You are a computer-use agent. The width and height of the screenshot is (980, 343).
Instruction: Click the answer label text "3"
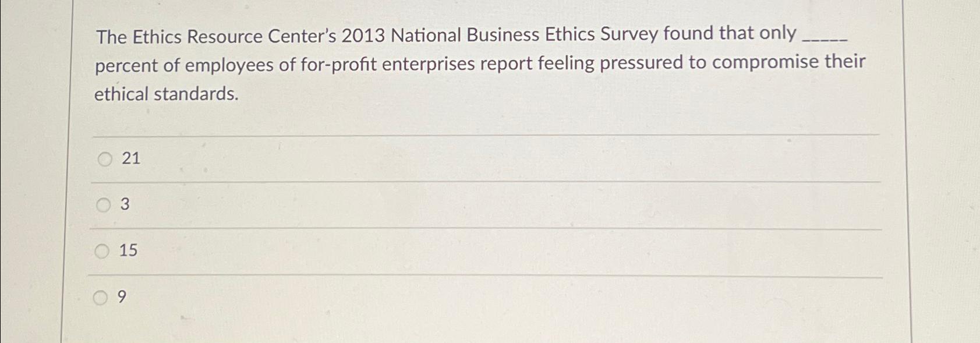[x=125, y=204]
